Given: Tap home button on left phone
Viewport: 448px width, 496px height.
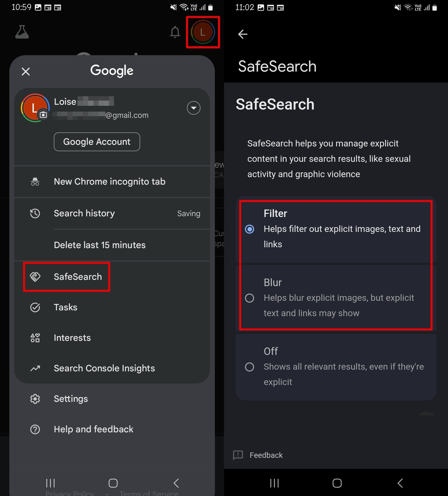Looking at the screenshot, I should [x=113, y=483].
